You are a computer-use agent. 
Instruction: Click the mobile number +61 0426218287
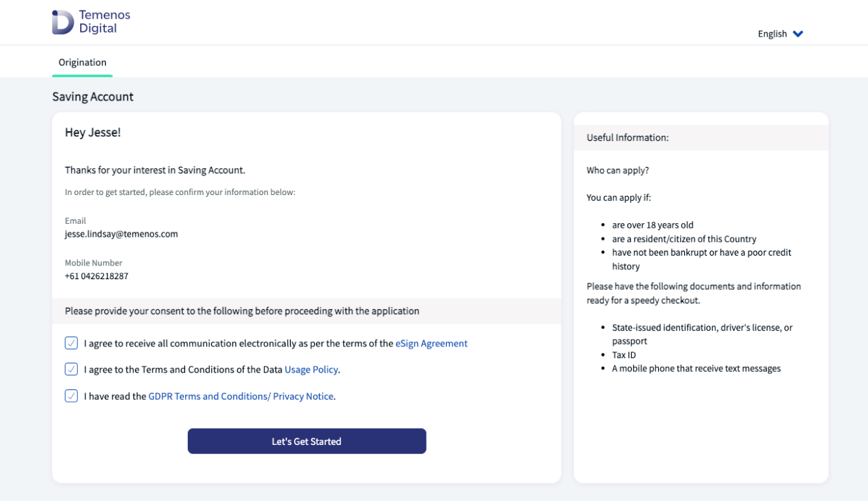(x=97, y=276)
